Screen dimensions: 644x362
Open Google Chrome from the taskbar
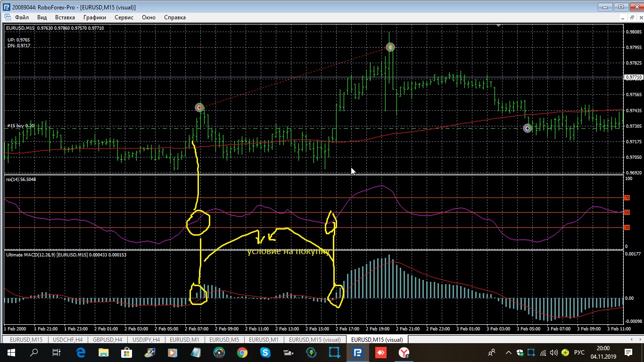coord(242,352)
